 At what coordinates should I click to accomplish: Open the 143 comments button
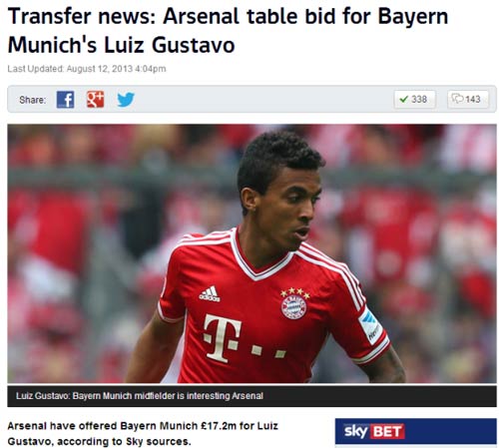click(x=468, y=99)
